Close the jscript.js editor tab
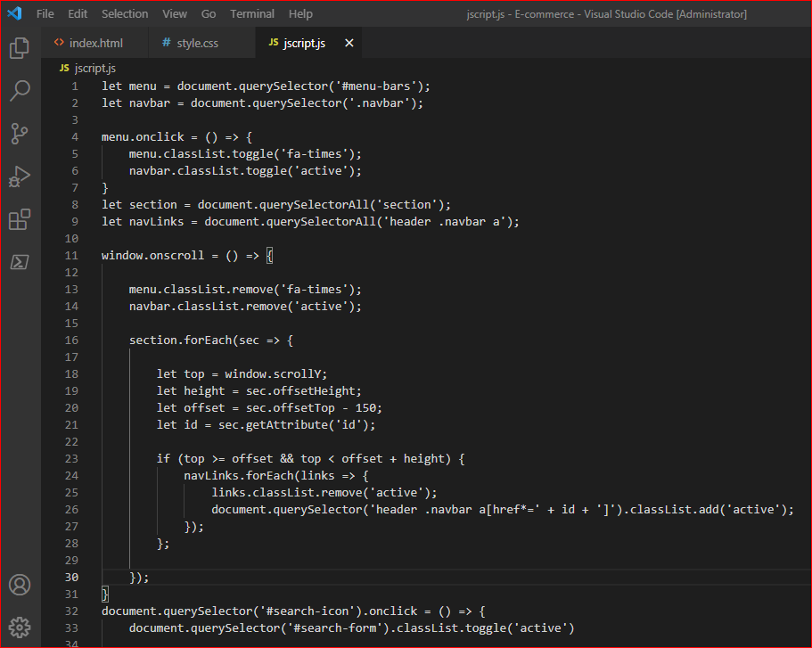The image size is (812, 648). click(349, 43)
